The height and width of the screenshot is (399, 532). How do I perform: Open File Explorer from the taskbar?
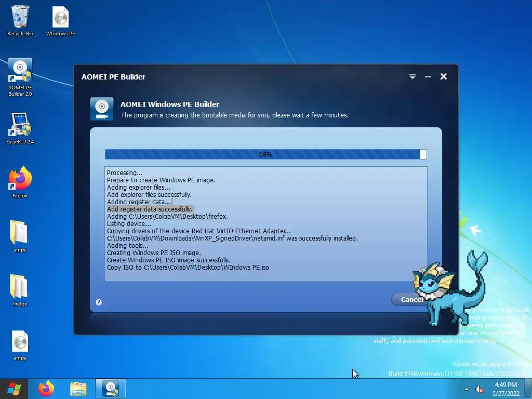tap(78, 389)
